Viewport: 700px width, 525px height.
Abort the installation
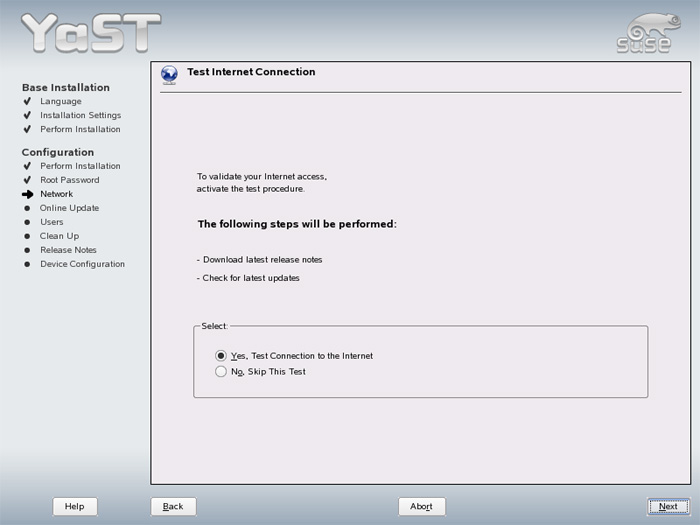pyautogui.click(x=421, y=506)
